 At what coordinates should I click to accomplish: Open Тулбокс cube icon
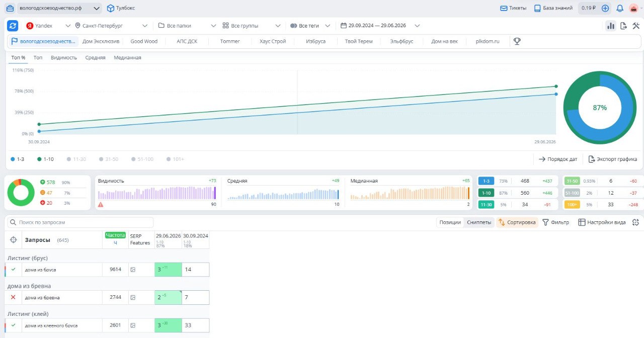(x=110, y=8)
